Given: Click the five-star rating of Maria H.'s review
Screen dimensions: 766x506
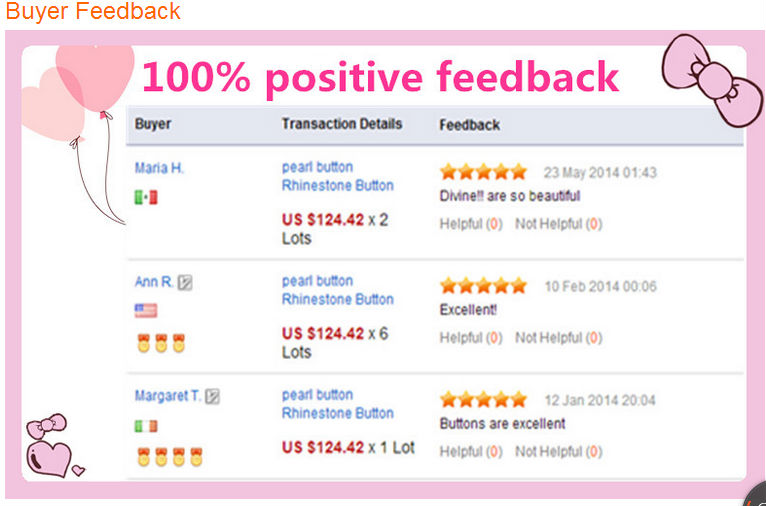Looking at the screenshot, I should pyautogui.click(x=483, y=172).
